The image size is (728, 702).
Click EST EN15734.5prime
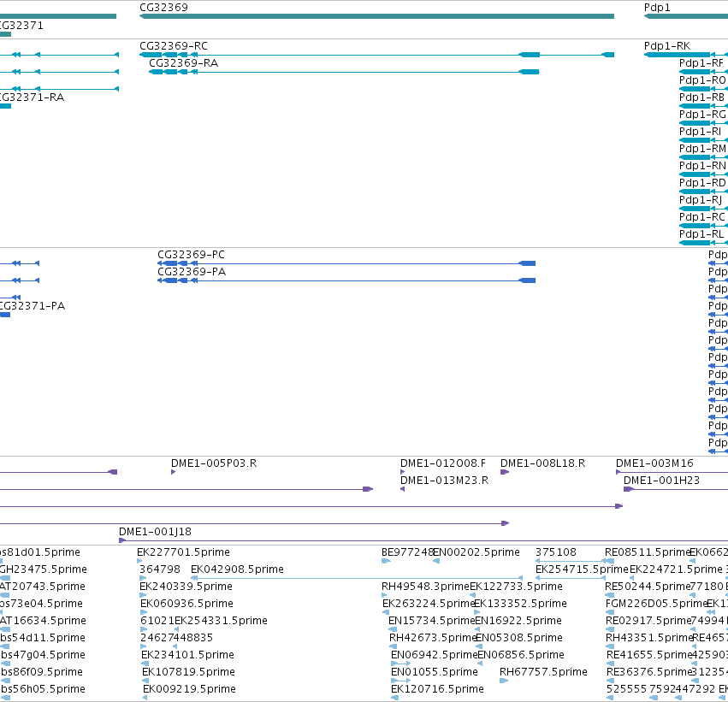point(431,621)
